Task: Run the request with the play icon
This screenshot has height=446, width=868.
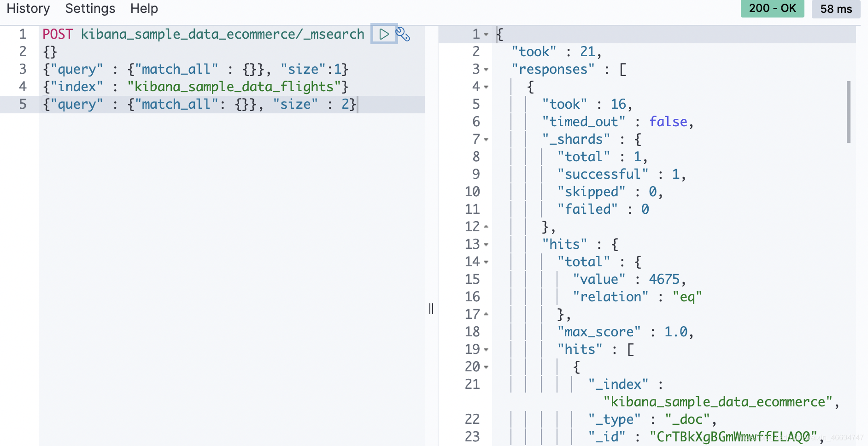Action: click(384, 34)
